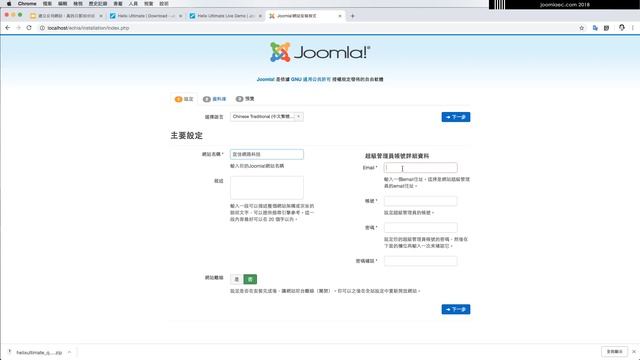Reload the page with the refresh icon

point(29,28)
